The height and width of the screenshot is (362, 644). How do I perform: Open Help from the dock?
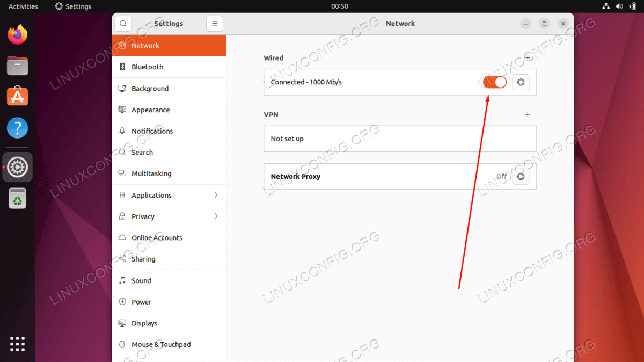click(18, 128)
